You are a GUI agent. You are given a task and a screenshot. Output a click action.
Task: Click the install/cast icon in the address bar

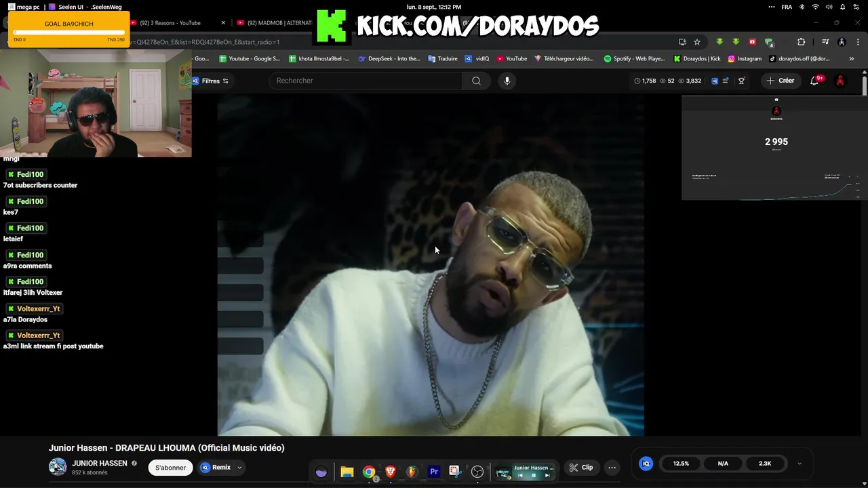682,42
